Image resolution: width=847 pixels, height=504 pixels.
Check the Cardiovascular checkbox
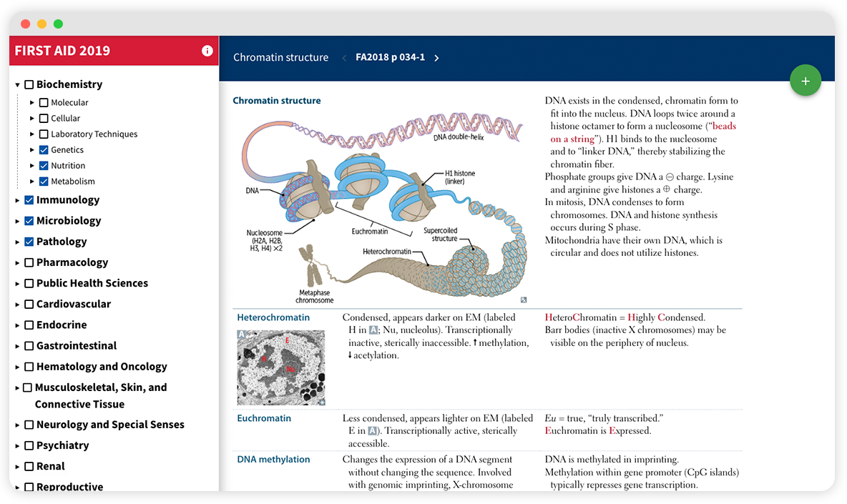pos(29,305)
